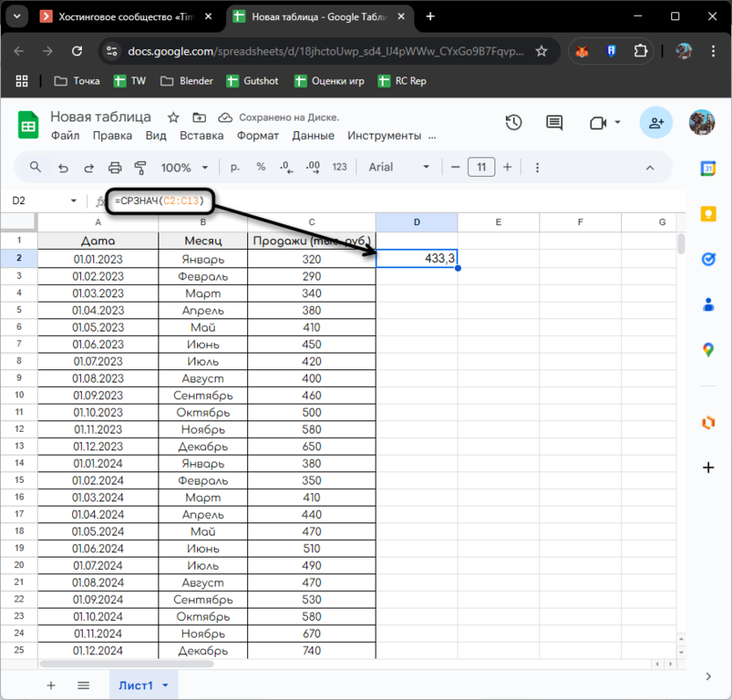Click the undo arrow in the toolbar
This screenshot has width=732, height=700.
tap(62, 167)
